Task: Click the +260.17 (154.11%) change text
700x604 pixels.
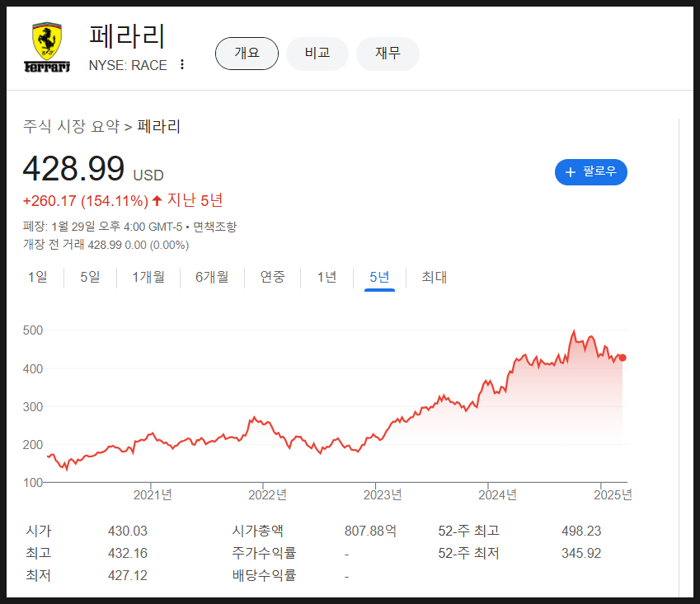Action: pos(85,201)
